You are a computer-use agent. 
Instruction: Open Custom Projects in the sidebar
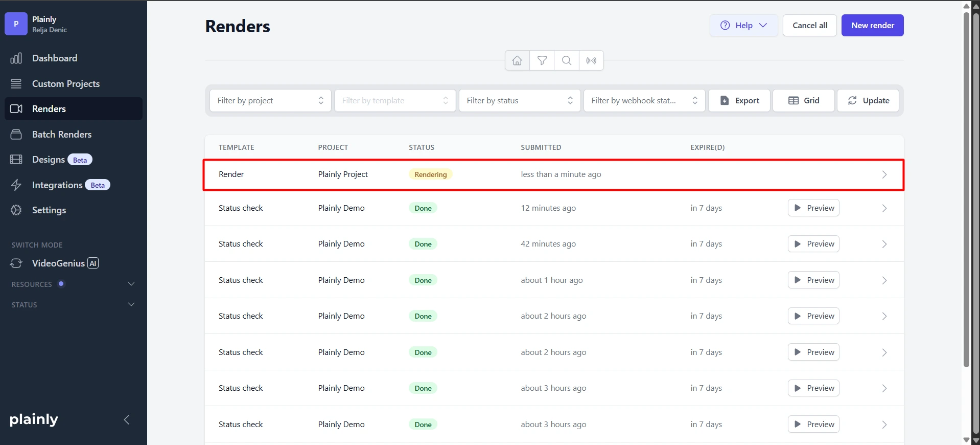[x=74, y=83]
